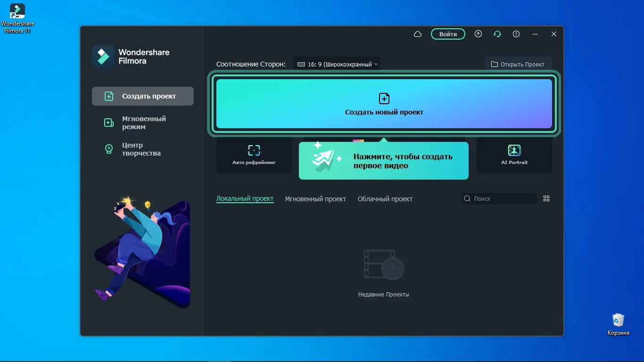
Task: Click the Открыть Проект button
Action: pyautogui.click(x=518, y=64)
